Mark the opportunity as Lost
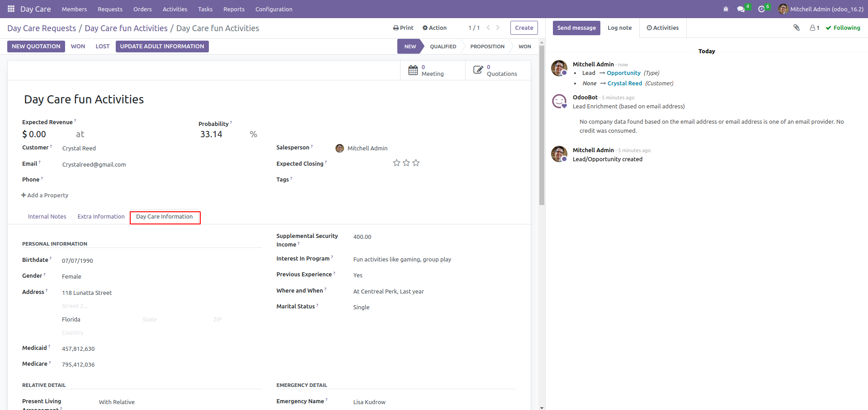Viewport: 868px width, 410px height. pyautogui.click(x=103, y=46)
